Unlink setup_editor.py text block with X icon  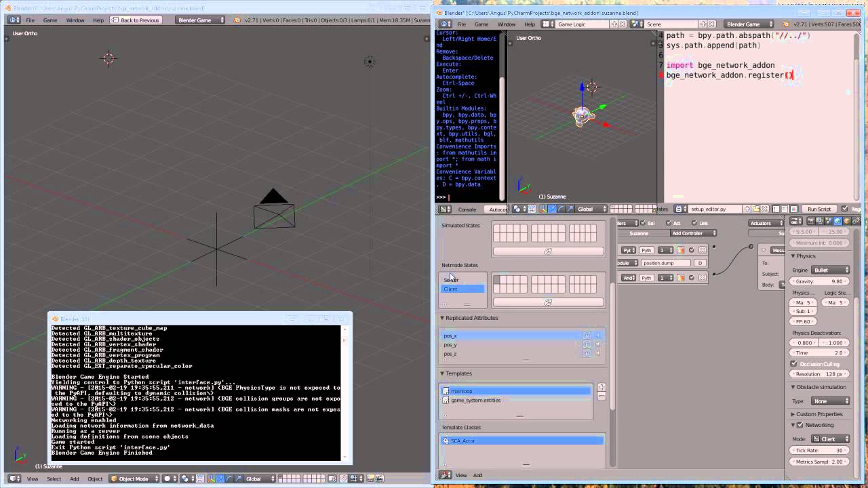pyautogui.click(x=764, y=209)
